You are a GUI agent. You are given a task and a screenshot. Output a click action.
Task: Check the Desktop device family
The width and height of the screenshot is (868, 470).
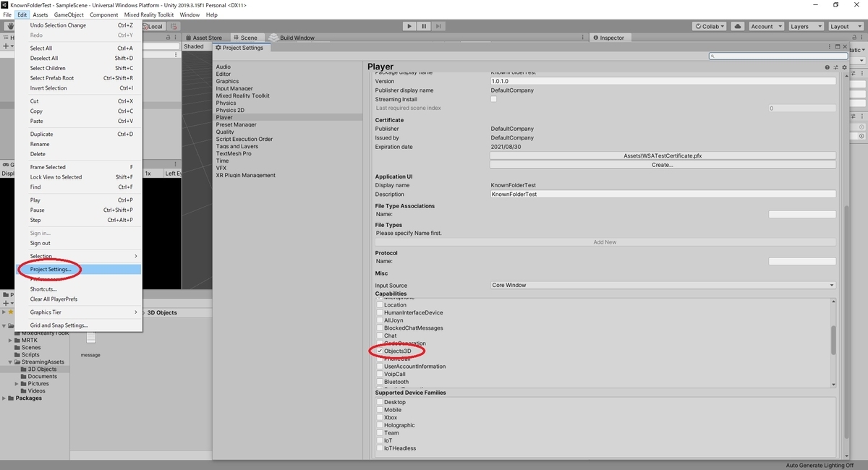click(379, 402)
